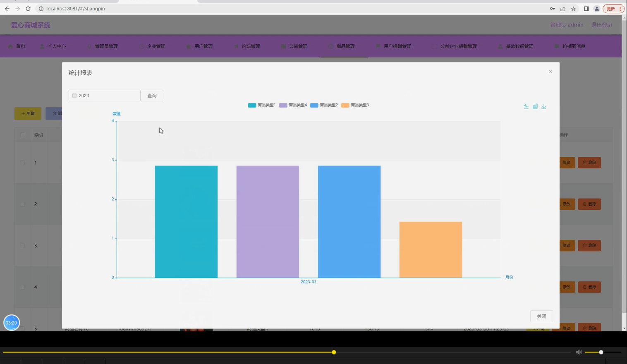Click 删除 button in row 2
Screen dimensions: 627x364
pyautogui.click(x=589, y=204)
